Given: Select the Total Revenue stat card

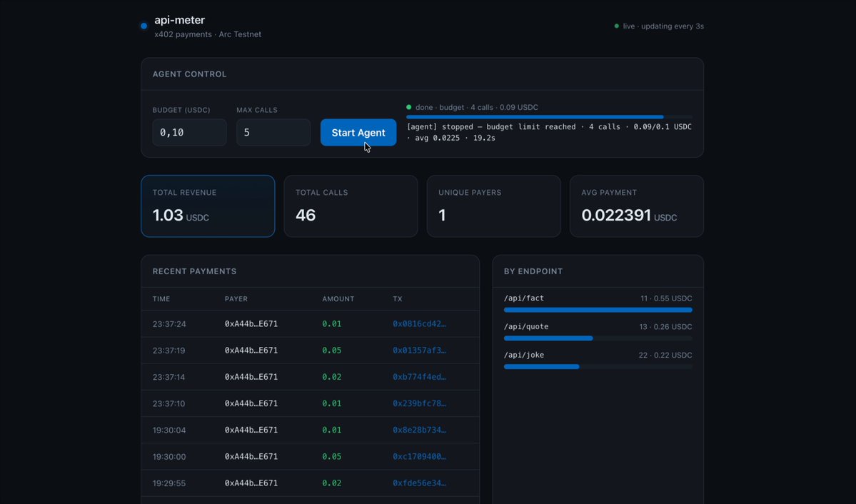Looking at the screenshot, I should point(208,206).
